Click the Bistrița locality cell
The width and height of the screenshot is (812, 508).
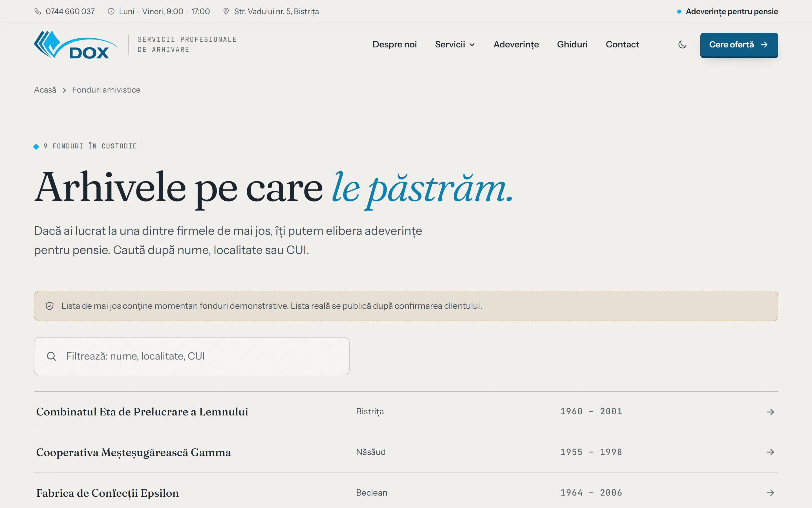click(370, 411)
